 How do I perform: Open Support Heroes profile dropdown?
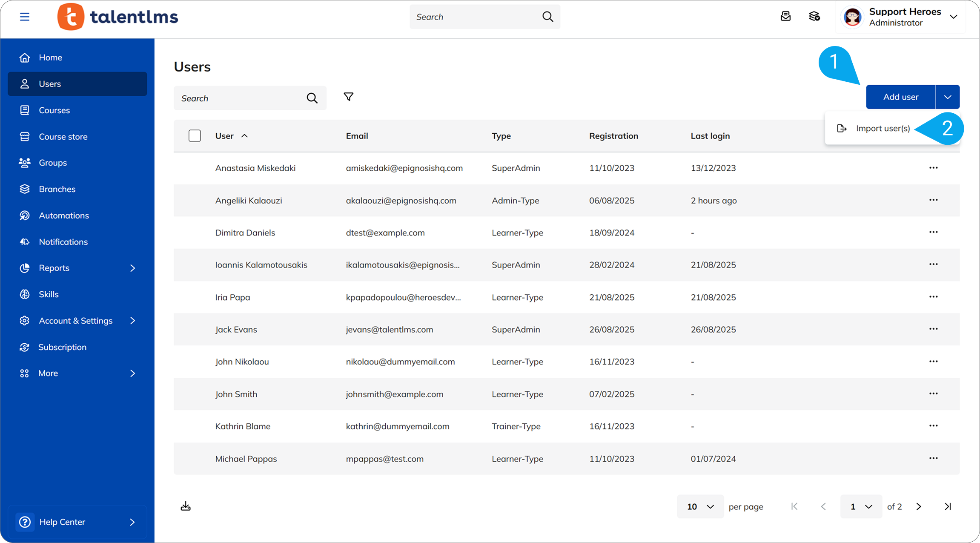(954, 17)
